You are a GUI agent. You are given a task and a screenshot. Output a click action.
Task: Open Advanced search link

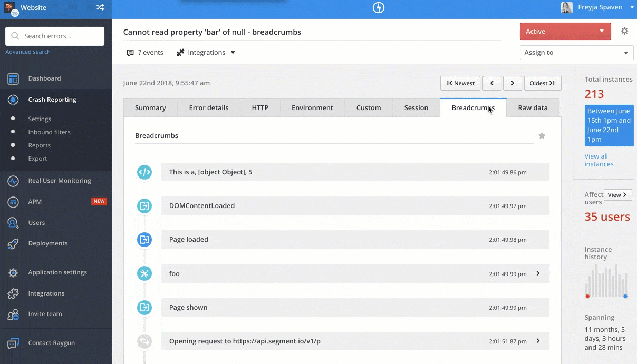[28, 52]
